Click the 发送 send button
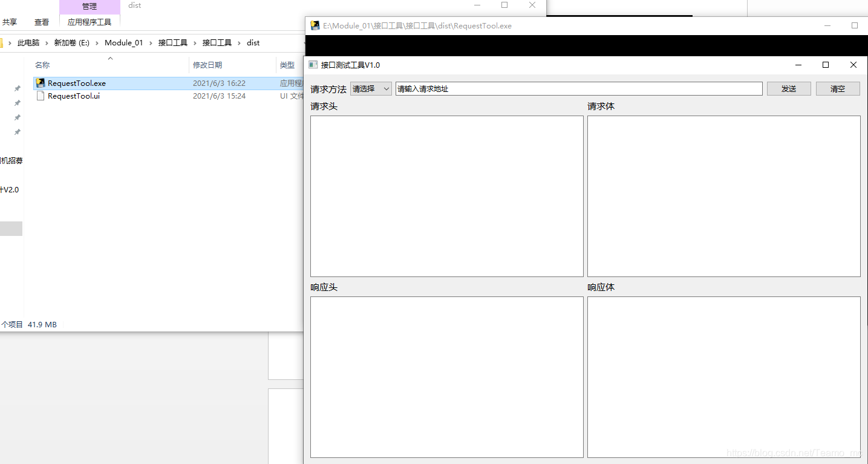Screen dimensions: 868x464 (x=789, y=89)
